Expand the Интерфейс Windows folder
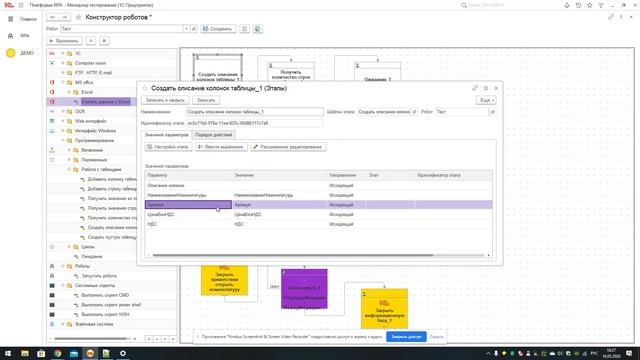 tap(63, 131)
